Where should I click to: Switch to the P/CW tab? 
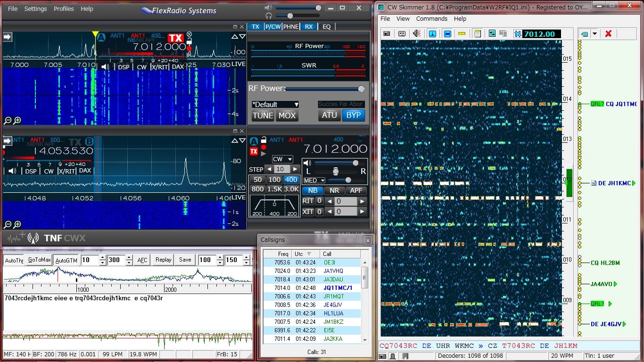pyautogui.click(x=272, y=27)
